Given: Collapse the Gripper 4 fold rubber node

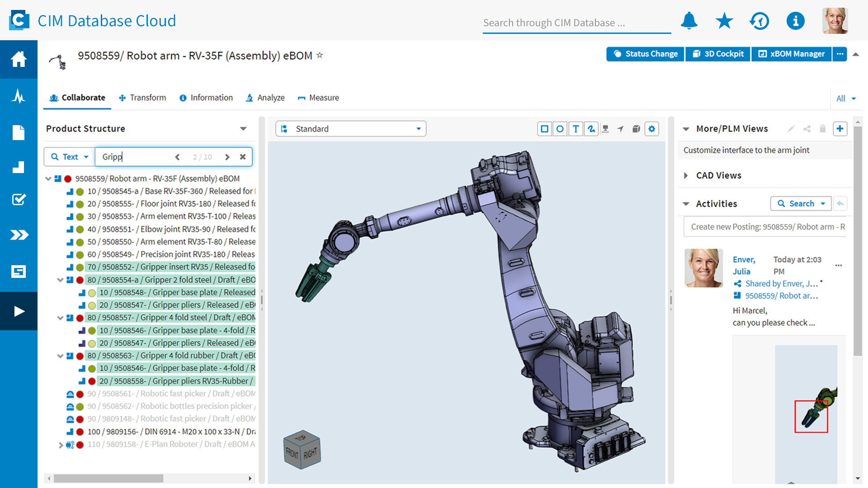Looking at the screenshot, I should click(x=60, y=356).
